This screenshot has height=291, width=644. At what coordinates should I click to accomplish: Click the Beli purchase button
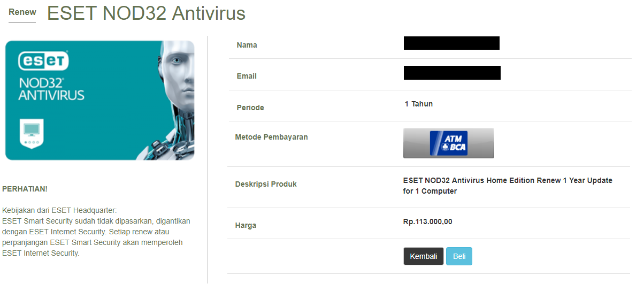459,256
